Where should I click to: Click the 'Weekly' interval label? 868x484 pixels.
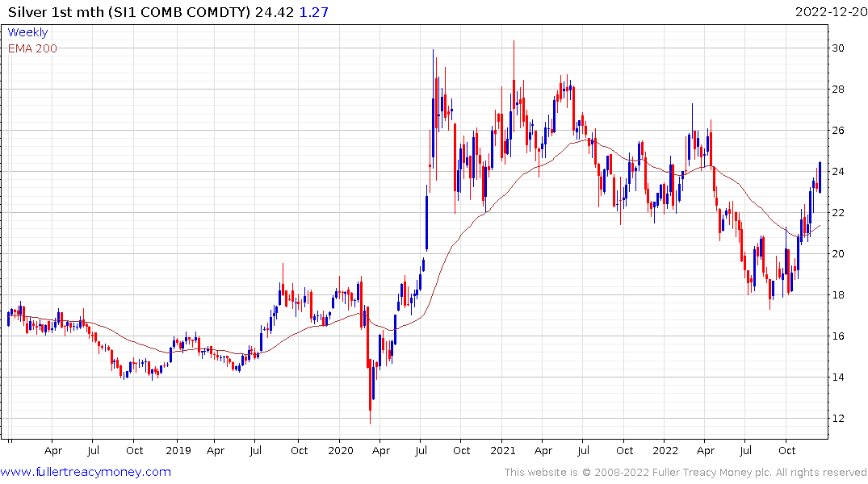point(27,32)
